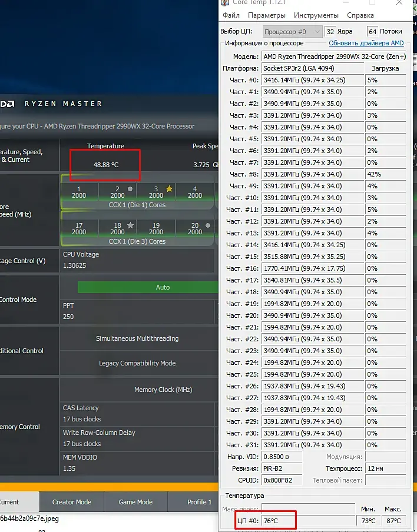417x532 pixels.
Task: Click Write Row-Column Delay value
Action: click(82, 444)
